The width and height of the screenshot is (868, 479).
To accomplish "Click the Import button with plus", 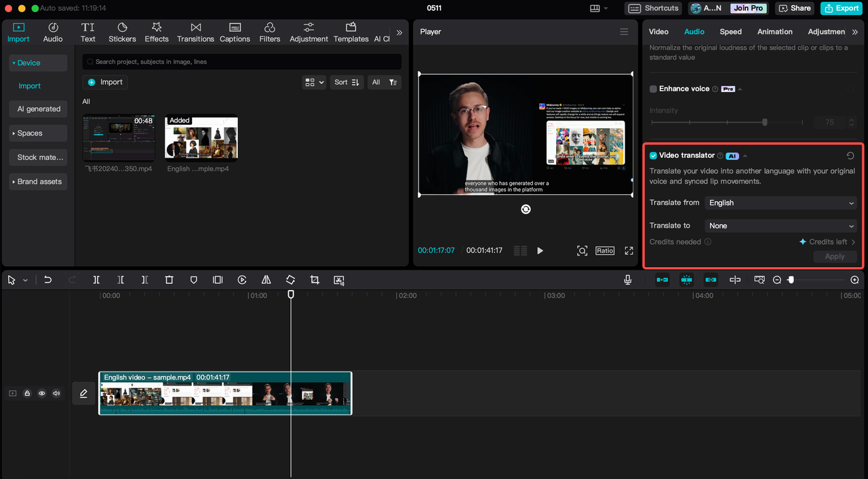I will tap(105, 82).
